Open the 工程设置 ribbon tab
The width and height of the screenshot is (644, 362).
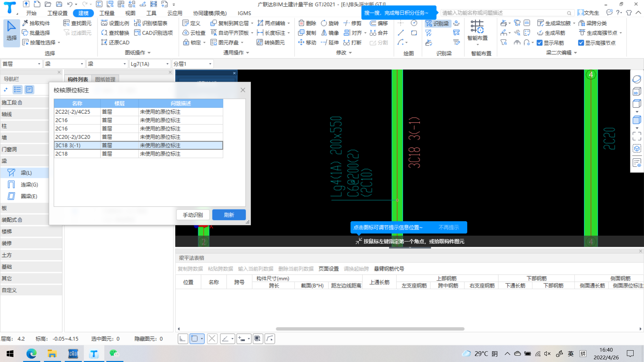click(57, 13)
